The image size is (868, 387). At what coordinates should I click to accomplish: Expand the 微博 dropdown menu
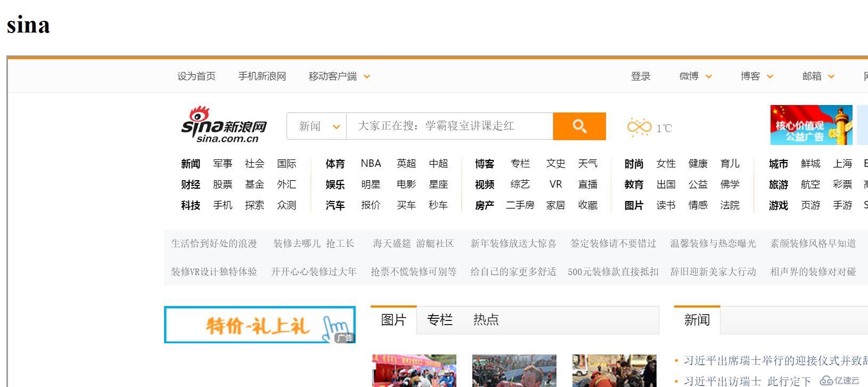[695, 76]
